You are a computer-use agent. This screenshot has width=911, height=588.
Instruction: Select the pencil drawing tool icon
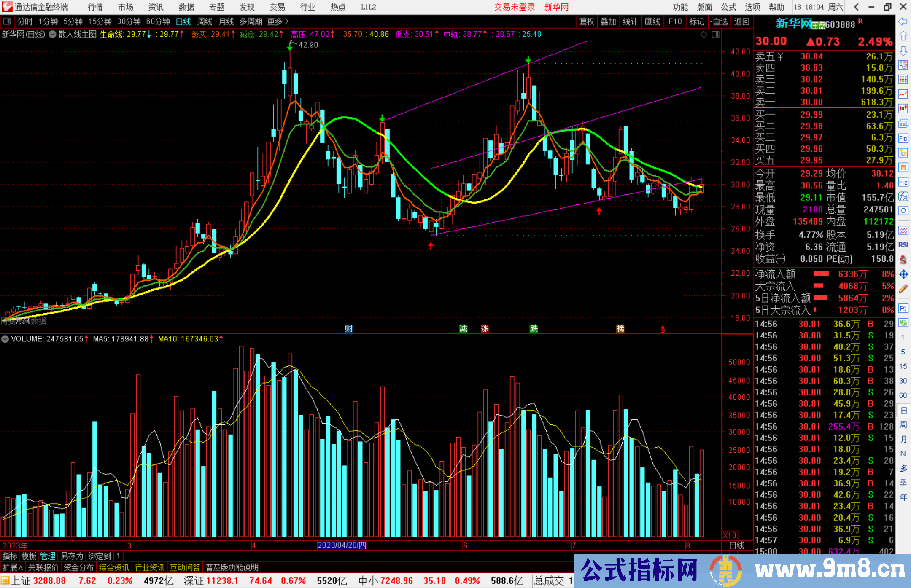[903, 289]
